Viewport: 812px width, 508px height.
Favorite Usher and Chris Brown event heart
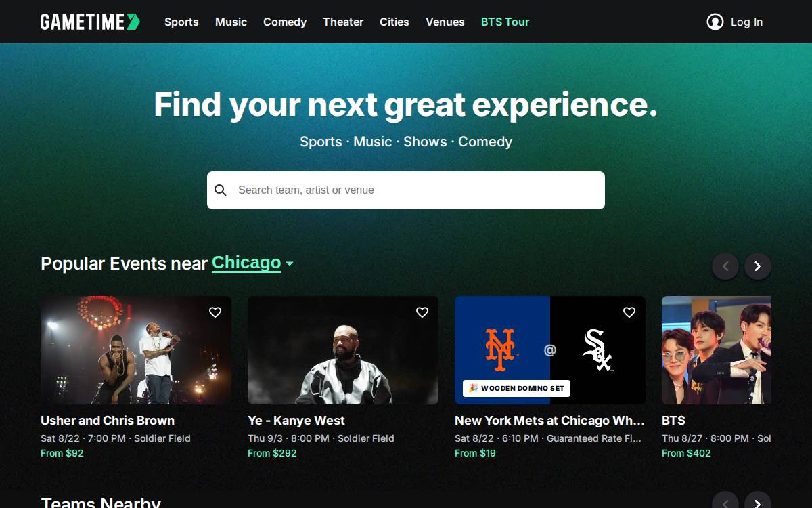[215, 312]
